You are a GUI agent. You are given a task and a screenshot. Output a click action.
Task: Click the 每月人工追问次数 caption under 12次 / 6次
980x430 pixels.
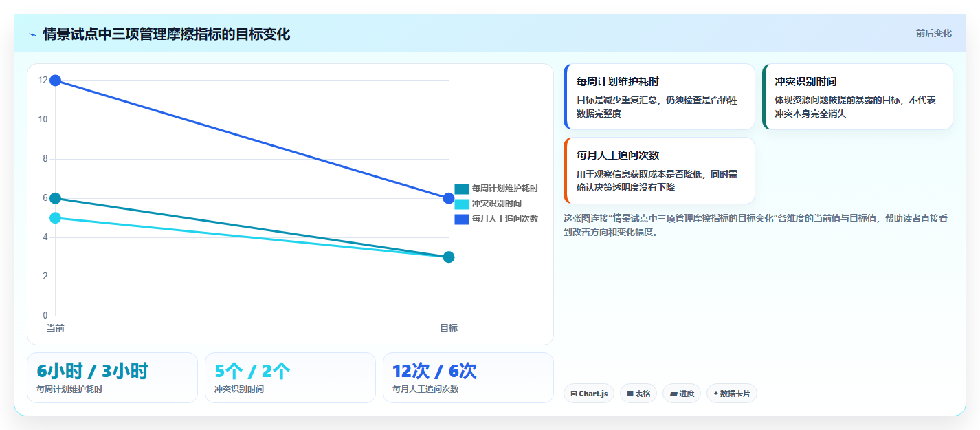425,389
